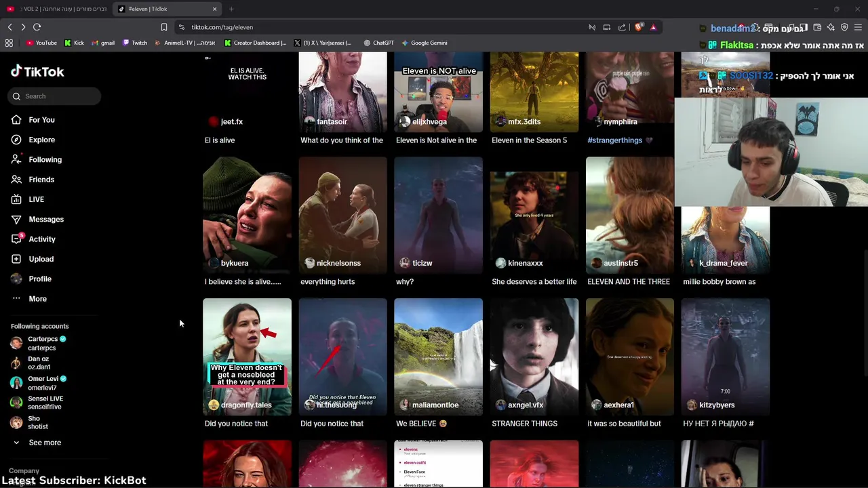Click the 'everything hurts' caption
The image size is (868, 488).
tap(328, 282)
